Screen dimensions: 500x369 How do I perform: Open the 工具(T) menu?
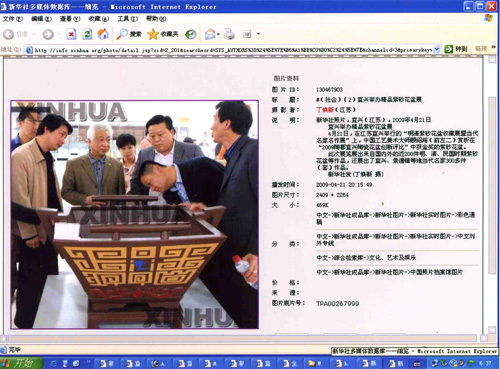click(x=127, y=19)
